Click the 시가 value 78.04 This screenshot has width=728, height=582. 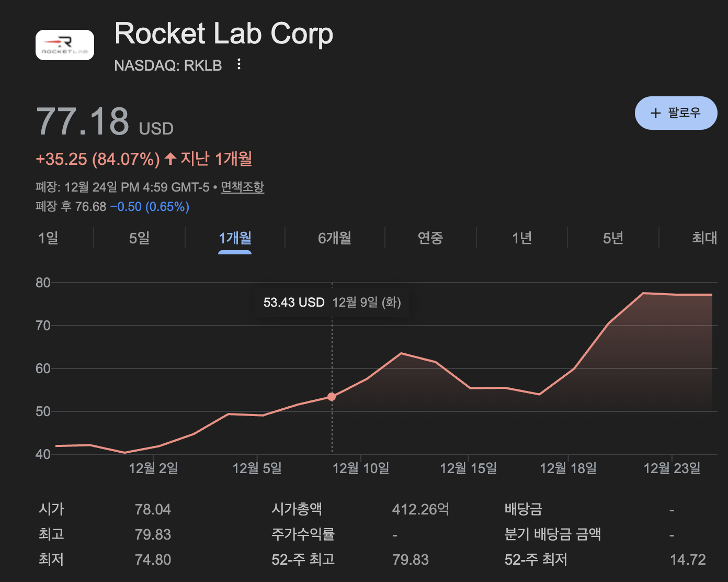tap(153, 509)
